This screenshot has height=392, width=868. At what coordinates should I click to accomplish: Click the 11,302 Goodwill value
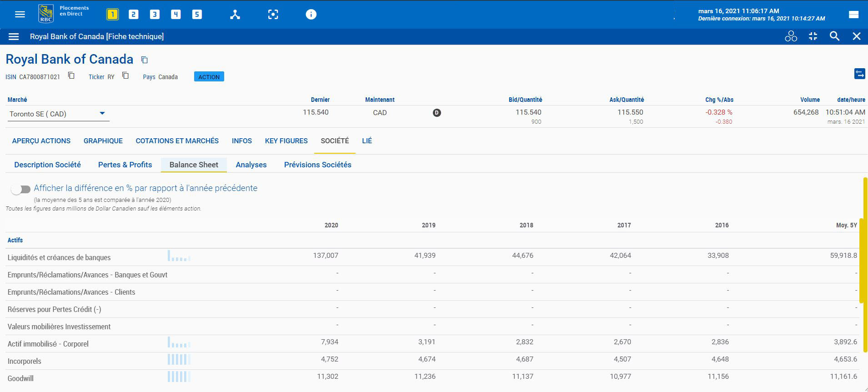pyautogui.click(x=328, y=377)
